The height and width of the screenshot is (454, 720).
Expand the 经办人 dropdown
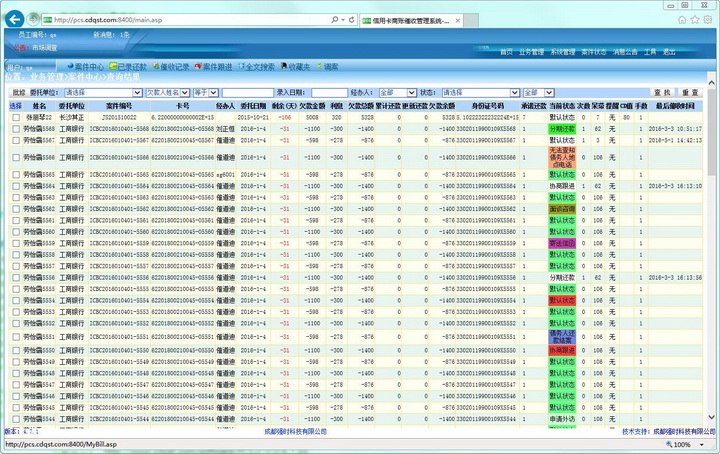tap(412, 93)
